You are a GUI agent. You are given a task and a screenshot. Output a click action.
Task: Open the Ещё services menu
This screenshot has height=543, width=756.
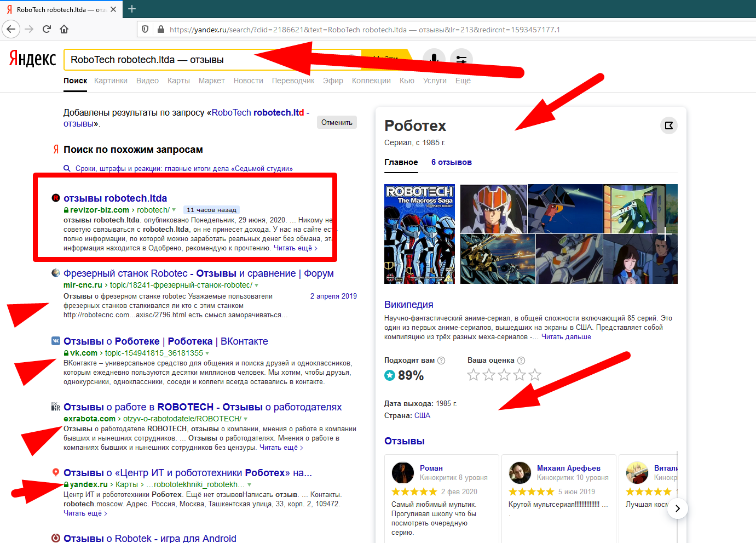click(463, 81)
